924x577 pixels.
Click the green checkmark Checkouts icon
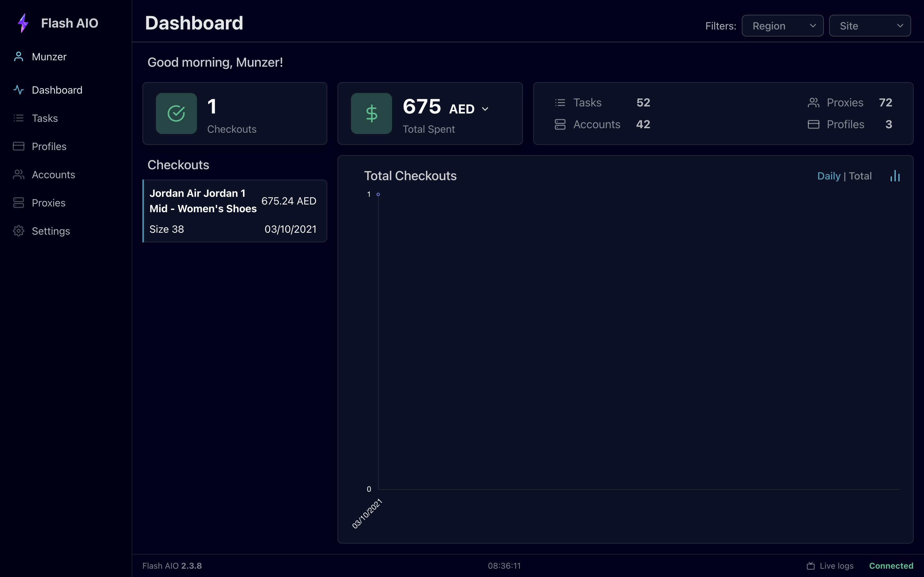pyautogui.click(x=176, y=113)
